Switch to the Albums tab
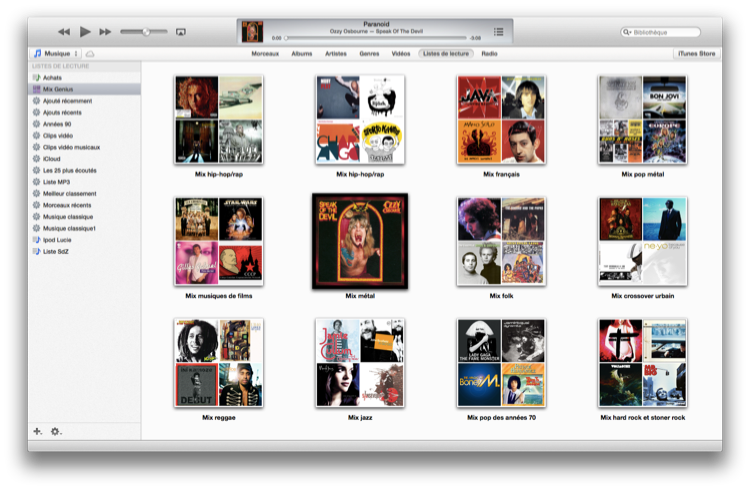Image resolution: width=750 pixels, height=490 pixels. [302, 53]
